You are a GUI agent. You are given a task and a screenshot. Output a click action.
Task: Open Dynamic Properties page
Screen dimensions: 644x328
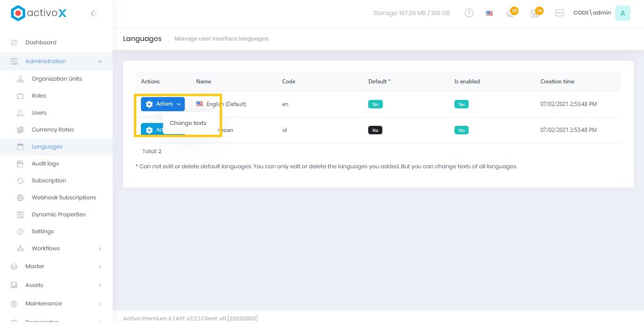[58, 214]
